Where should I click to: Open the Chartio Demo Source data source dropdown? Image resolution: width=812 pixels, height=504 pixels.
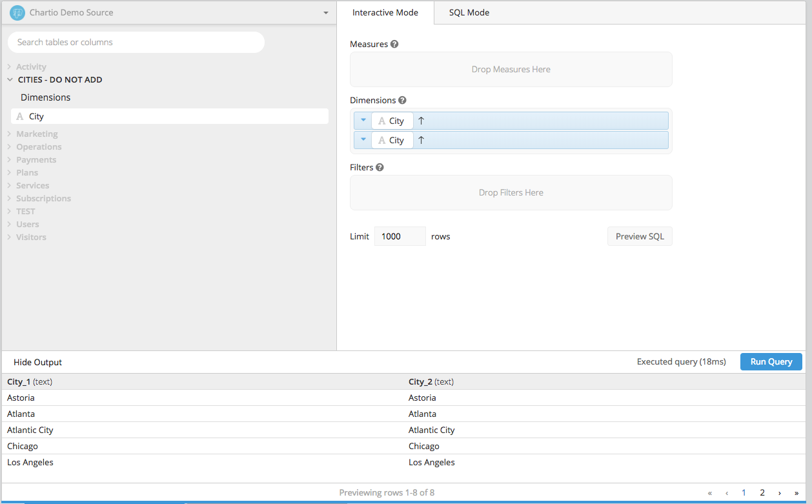[169, 12]
